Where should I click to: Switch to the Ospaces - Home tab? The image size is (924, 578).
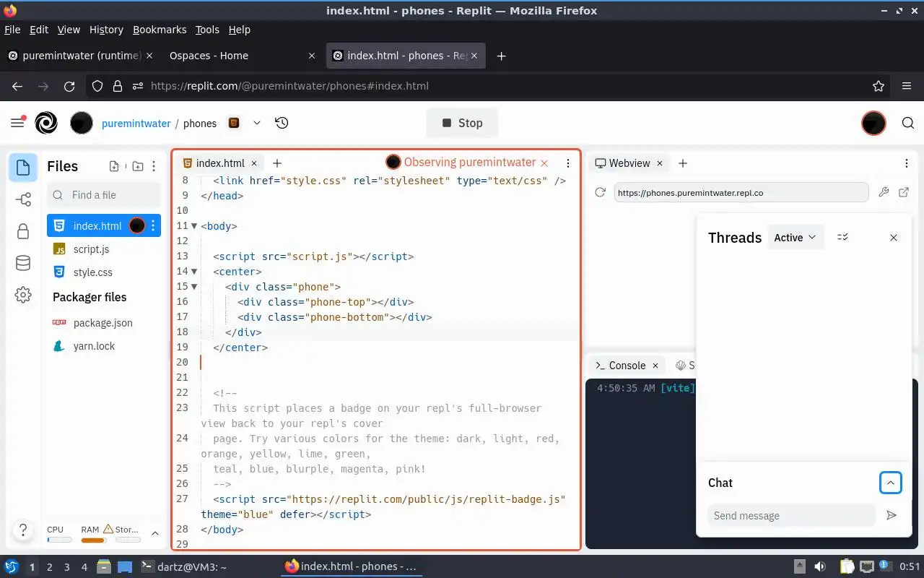coord(243,56)
